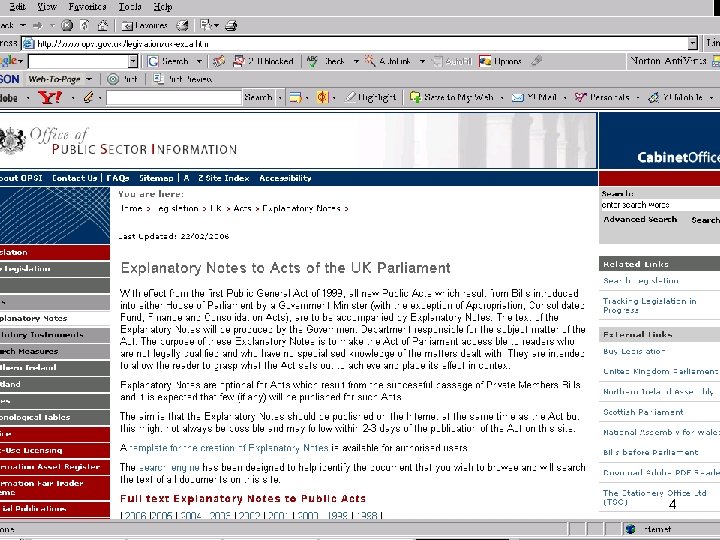Image resolution: width=720 pixels, height=540 pixels.
Task: Click the Advanced Search link
Action: (x=640, y=219)
